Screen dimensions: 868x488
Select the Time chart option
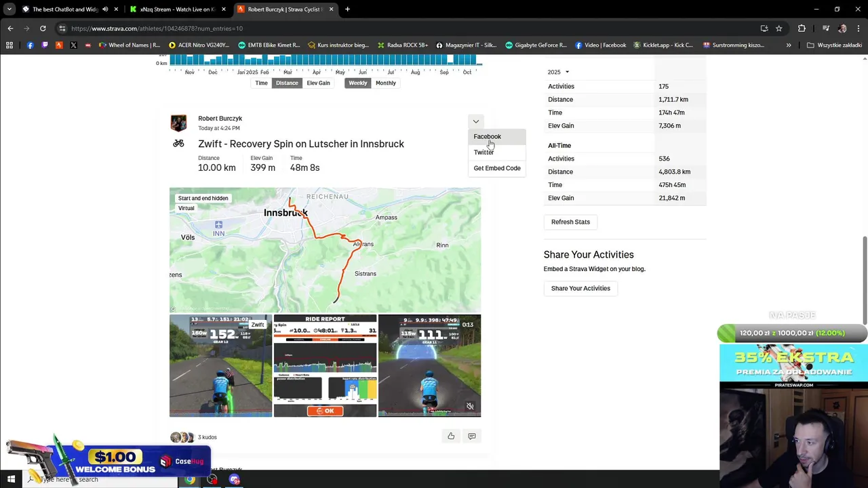[x=261, y=83]
